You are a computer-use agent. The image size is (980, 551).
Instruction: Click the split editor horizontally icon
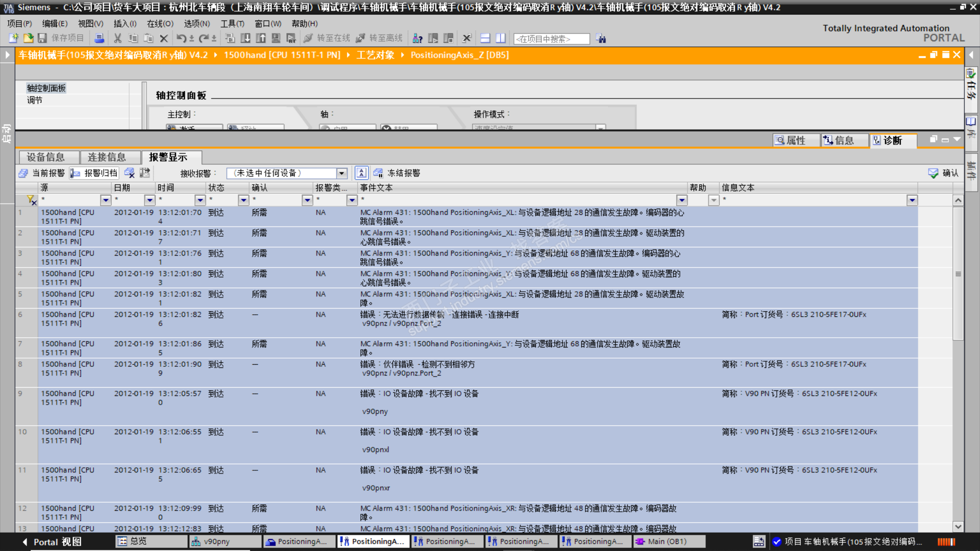[x=485, y=38]
